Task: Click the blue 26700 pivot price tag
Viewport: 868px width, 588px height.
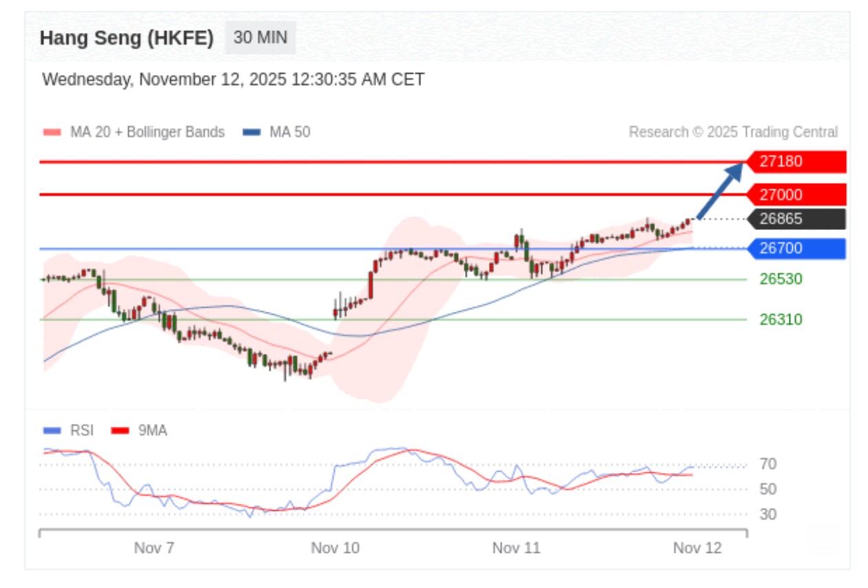Action: click(796, 249)
